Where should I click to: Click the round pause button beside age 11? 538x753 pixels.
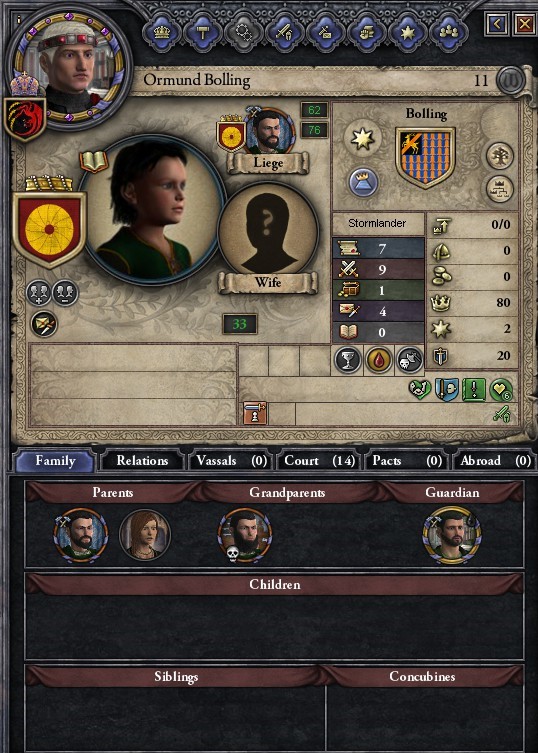[510, 81]
